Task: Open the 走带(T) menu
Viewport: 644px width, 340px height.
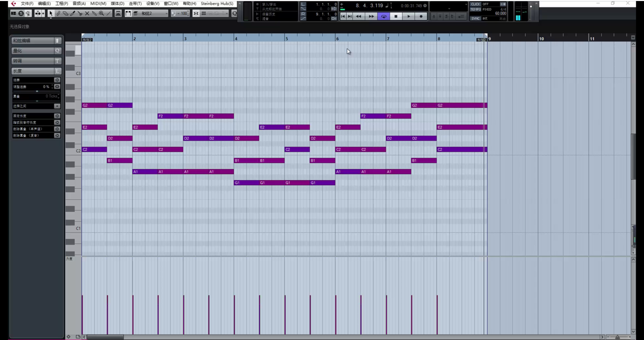Action: tap(135, 4)
